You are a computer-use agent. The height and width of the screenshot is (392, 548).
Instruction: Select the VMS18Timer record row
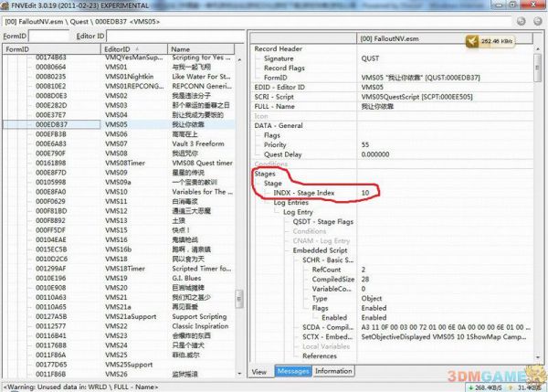click(x=119, y=269)
